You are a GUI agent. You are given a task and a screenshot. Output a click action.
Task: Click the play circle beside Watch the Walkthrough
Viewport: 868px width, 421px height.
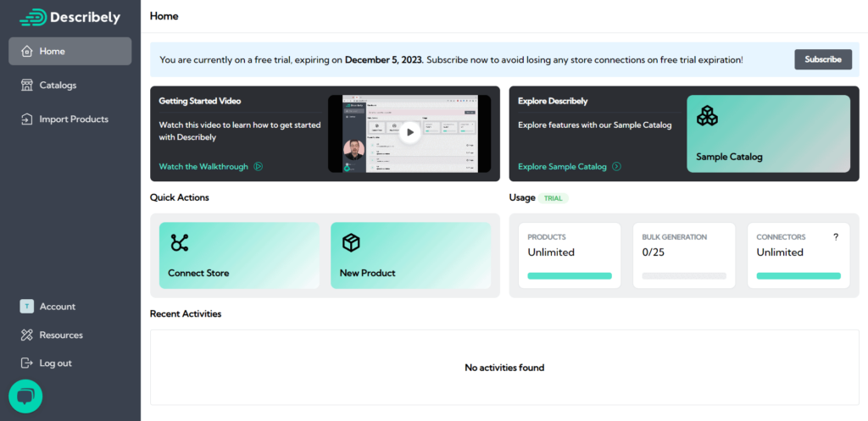coord(258,167)
